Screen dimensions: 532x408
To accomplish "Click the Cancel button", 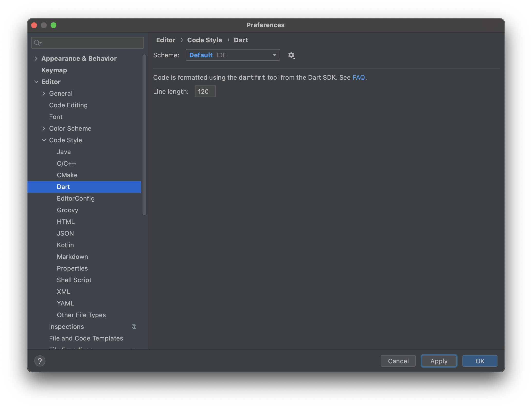I will (398, 361).
